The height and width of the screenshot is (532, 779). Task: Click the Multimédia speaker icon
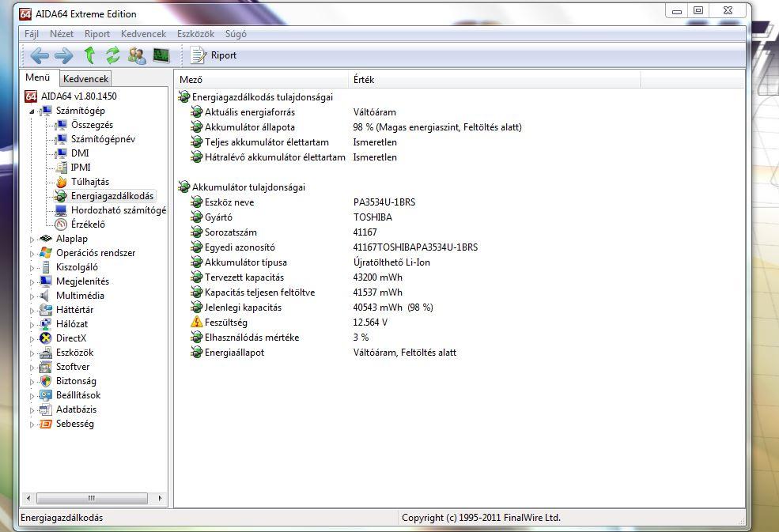(46, 296)
